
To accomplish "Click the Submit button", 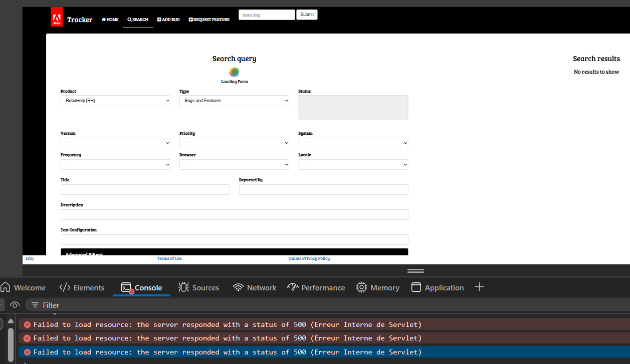I will [x=307, y=15].
